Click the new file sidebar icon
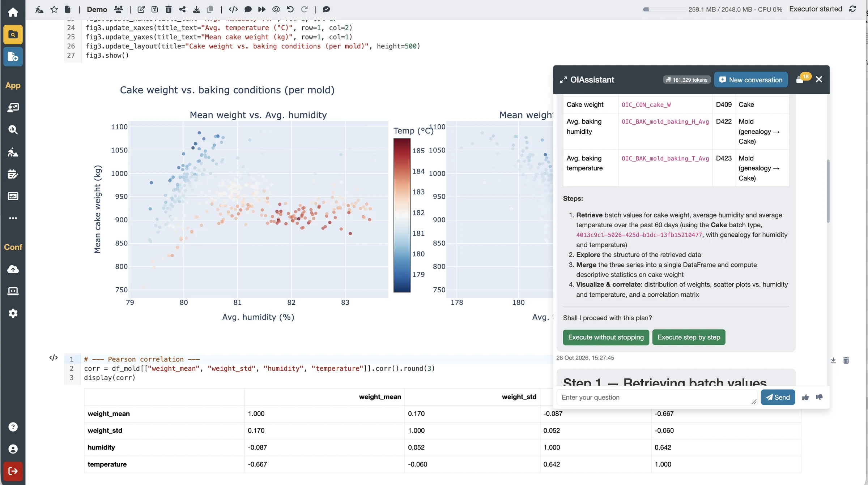The image size is (868, 485). pos(13,57)
